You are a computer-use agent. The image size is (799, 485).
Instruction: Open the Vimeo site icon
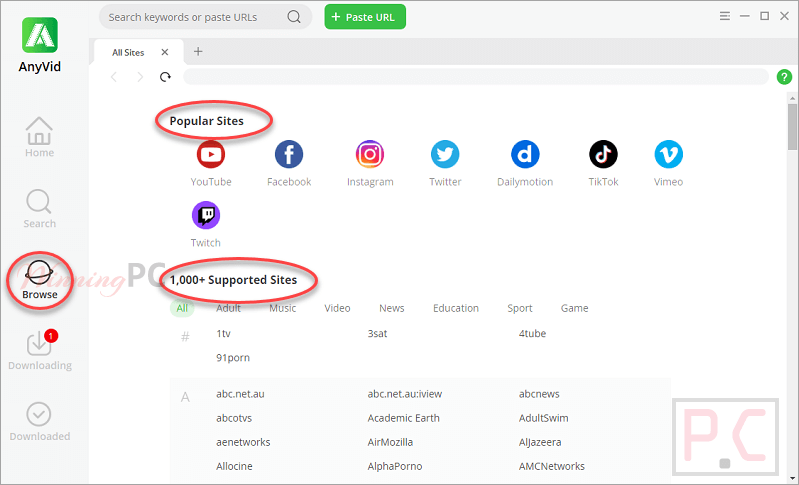click(x=669, y=154)
